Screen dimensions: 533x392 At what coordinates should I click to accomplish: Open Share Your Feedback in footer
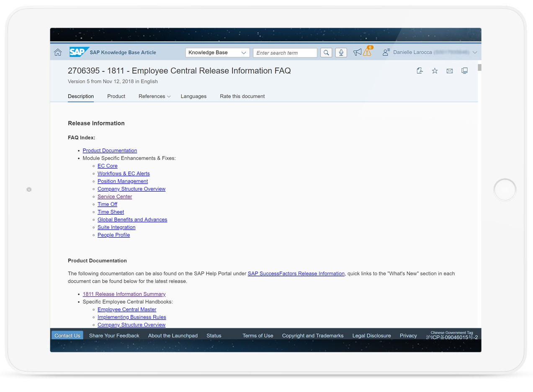click(x=114, y=336)
